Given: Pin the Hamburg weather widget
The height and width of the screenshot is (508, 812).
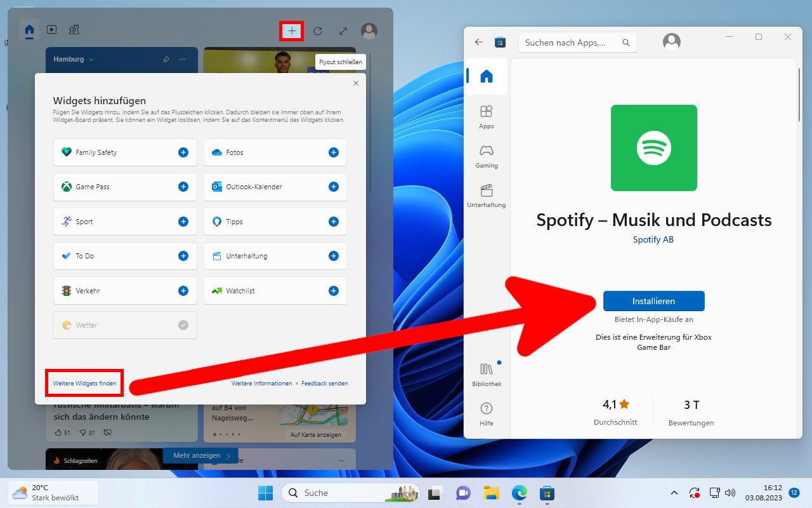Looking at the screenshot, I should pyautogui.click(x=166, y=59).
